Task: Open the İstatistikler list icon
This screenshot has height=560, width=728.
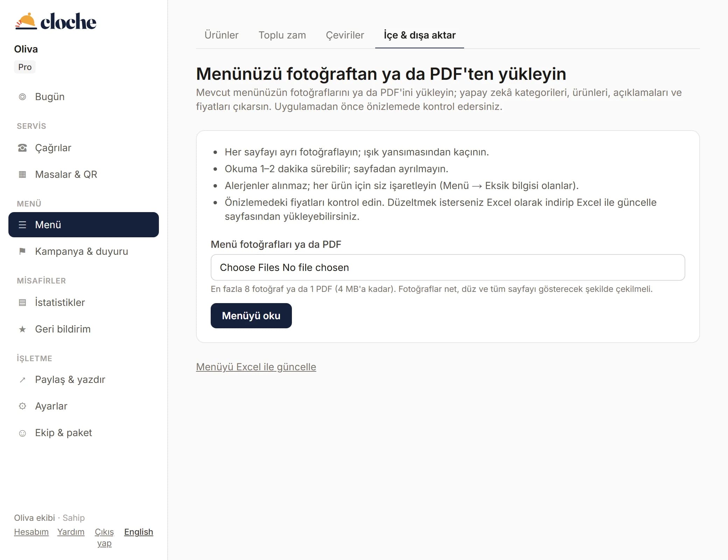Action: pyautogui.click(x=22, y=303)
